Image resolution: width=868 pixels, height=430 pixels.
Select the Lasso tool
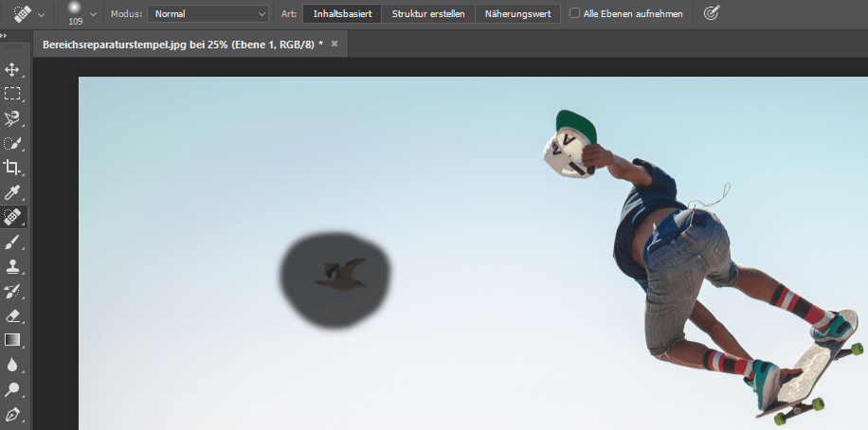(x=12, y=118)
